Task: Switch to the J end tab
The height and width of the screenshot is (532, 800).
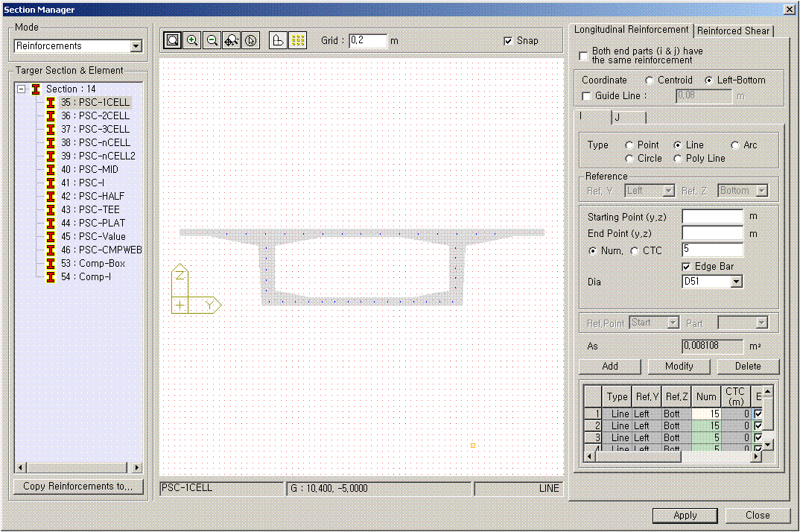Action: (628, 117)
